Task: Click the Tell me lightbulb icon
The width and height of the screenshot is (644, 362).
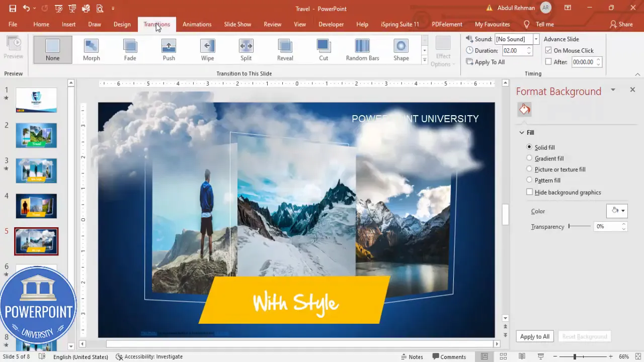Action: click(527, 24)
